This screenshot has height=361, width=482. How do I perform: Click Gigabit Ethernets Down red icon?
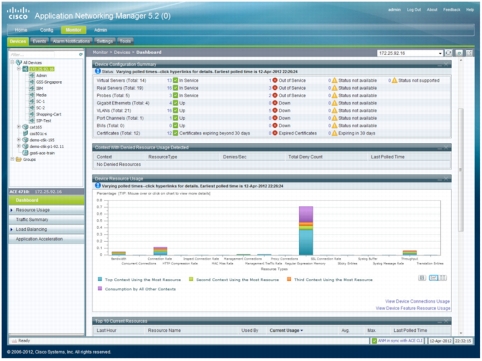tap(275, 103)
